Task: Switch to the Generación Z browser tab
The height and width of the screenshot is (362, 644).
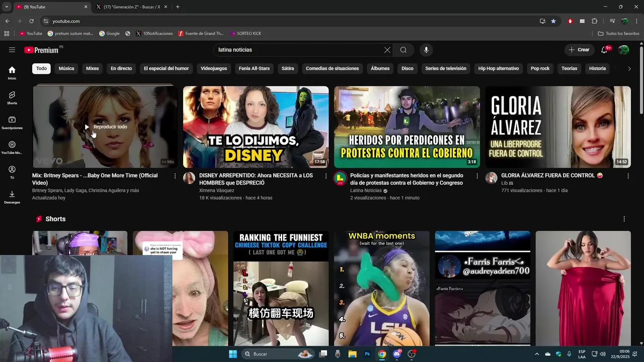Action: tap(132, 7)
